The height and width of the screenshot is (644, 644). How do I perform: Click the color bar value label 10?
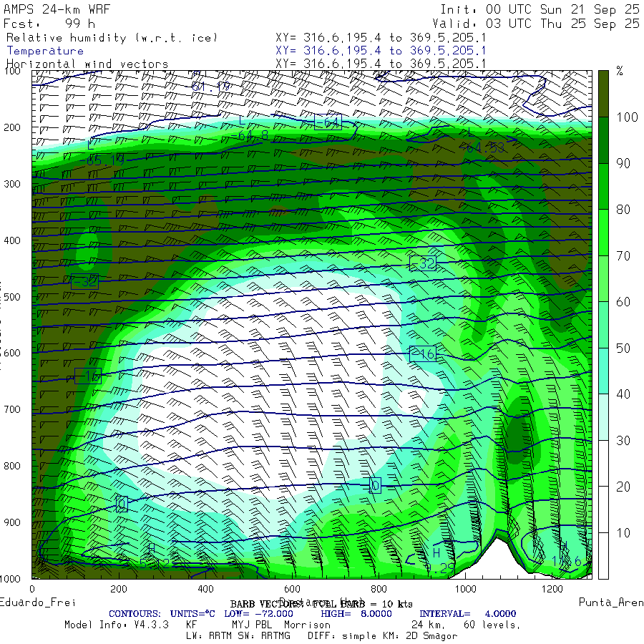(x=623, y=533)
